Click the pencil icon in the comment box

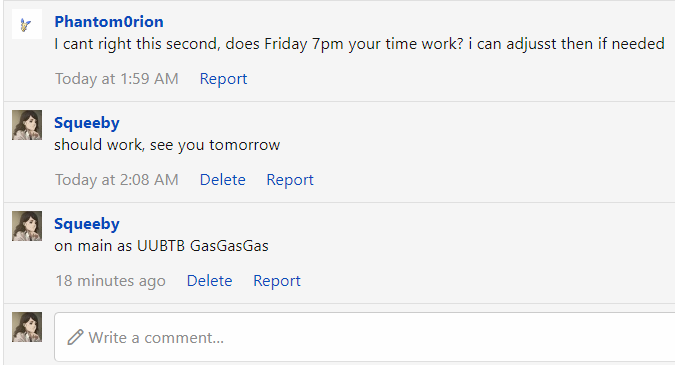pos(75,337)
